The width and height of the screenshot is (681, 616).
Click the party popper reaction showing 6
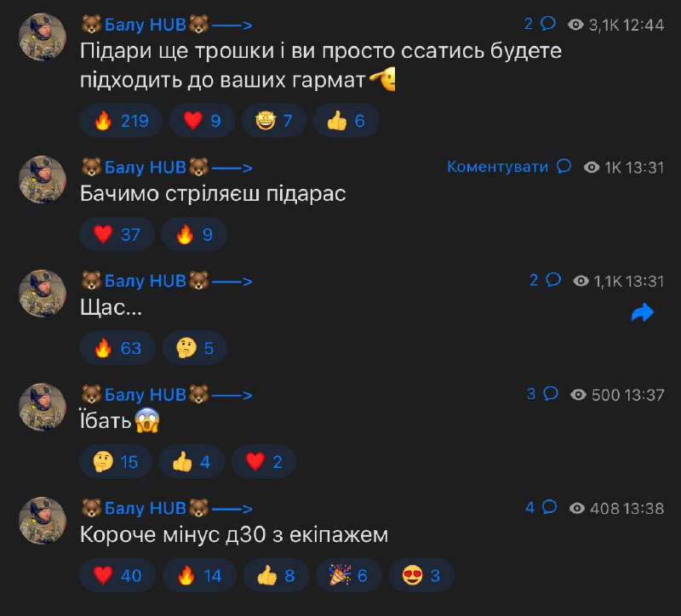point(349,576)
